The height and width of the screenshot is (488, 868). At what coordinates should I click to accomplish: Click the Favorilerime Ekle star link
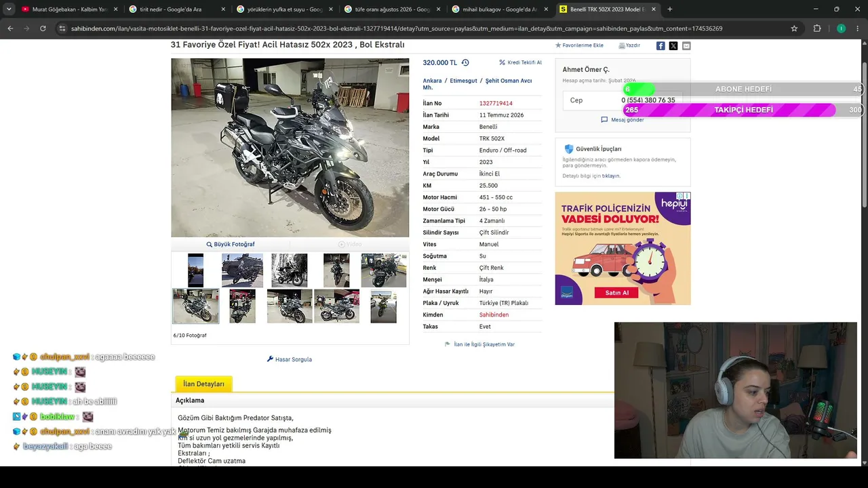click(579, 45)
